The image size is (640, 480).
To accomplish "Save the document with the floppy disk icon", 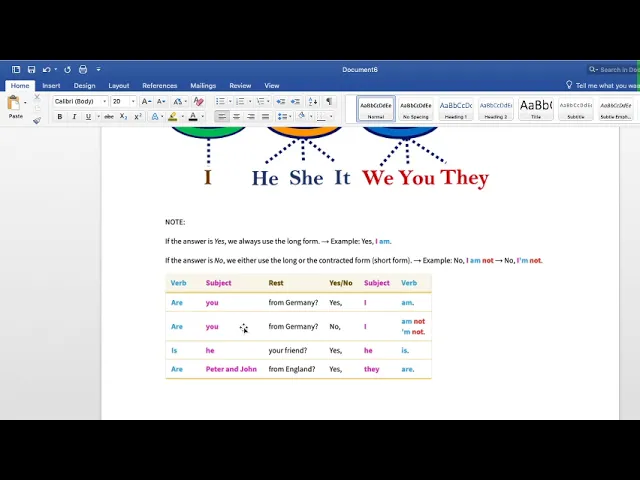I will coord(31,69).
